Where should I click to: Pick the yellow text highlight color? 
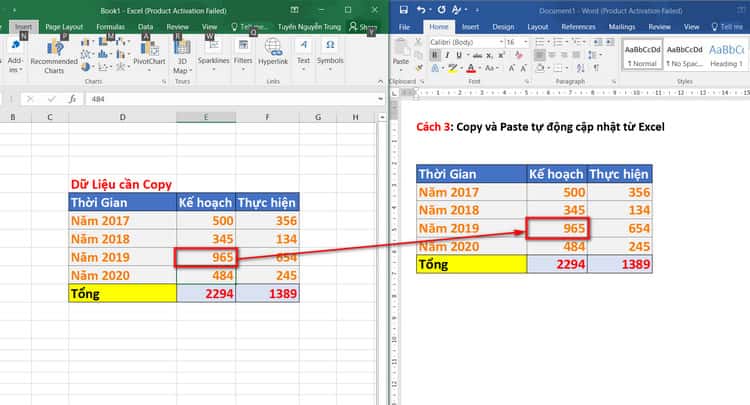click(452, 68)
